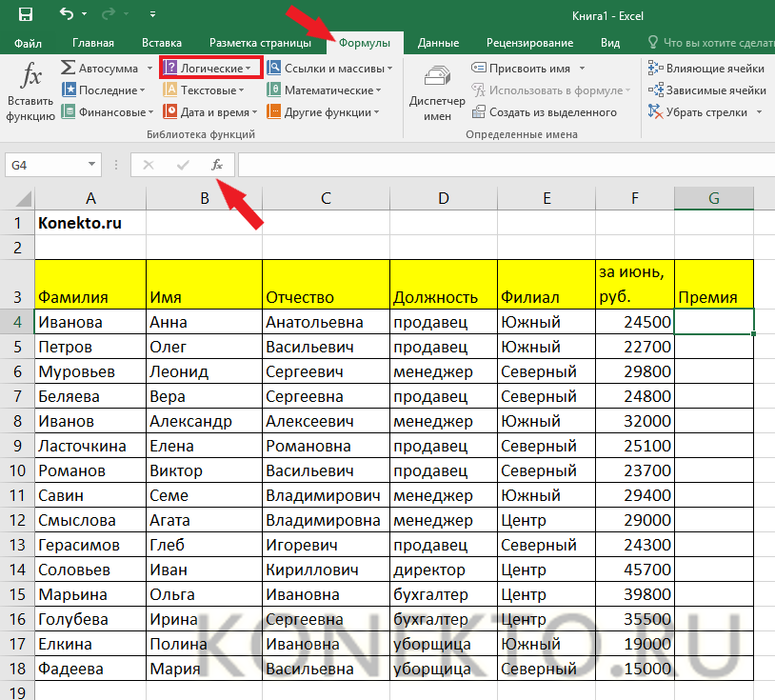
Task: Click Убрать стрелки button
Action: 706,112
